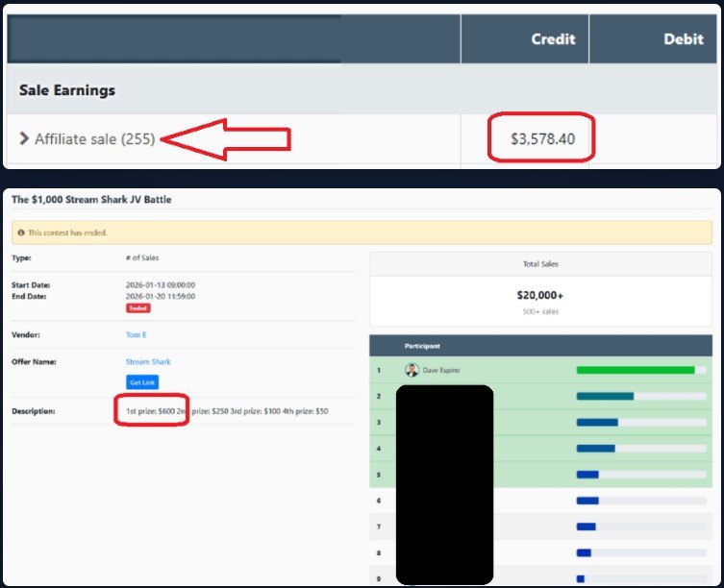Image resolution: width=724 pixels, height=588 pixels.
Task: Expand the Affiliate sale (255) row
Action: 24,138
